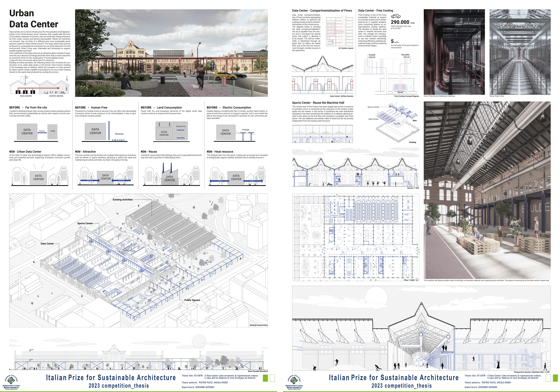This screenshot has height=392, width=560.
Task: Click the Data Center - Free Cooling heading
Action: 376,10
